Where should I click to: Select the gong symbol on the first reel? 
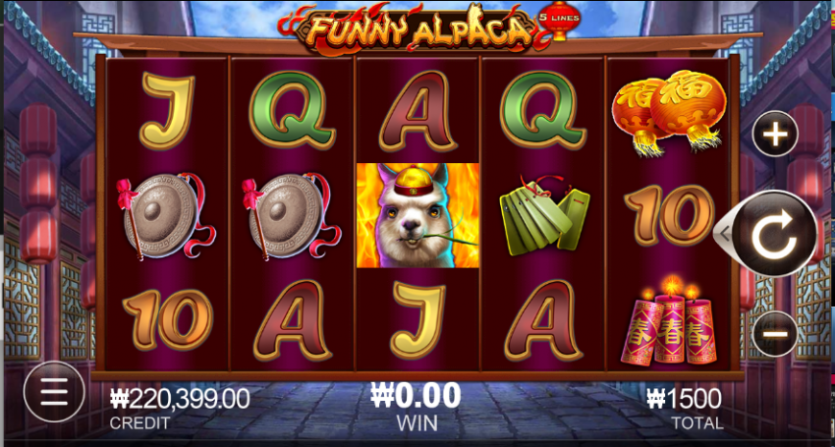(x=166, y=215)
